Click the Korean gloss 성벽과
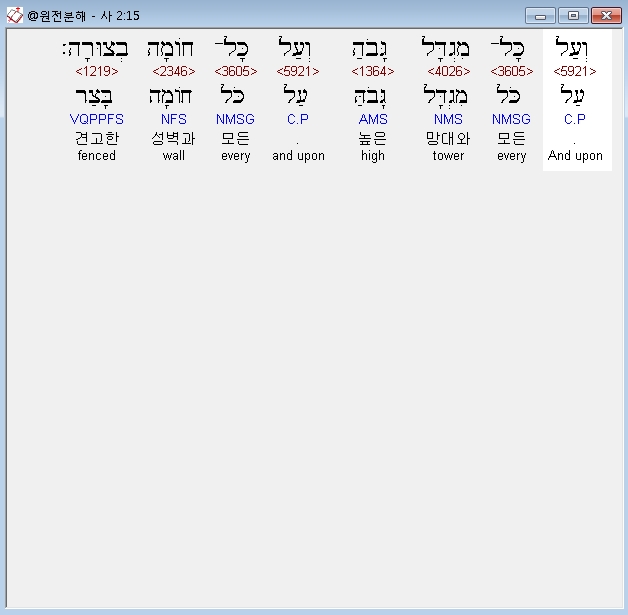Image resolution: width=628 pixels, height=615 pixels. [x=173, y=138]
